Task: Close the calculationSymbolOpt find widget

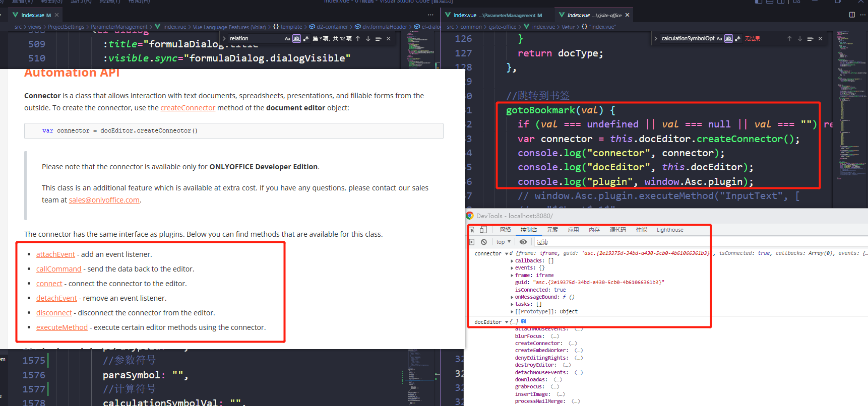Action: point(821,39)
